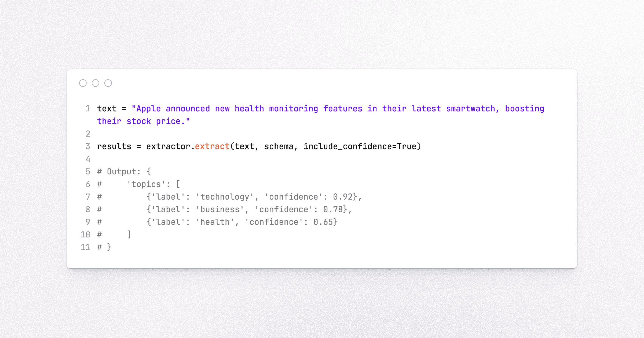Viewport: 644px width, 338px height.
Task: Click the 0.78 confidence value
Action: pos(333,210)
